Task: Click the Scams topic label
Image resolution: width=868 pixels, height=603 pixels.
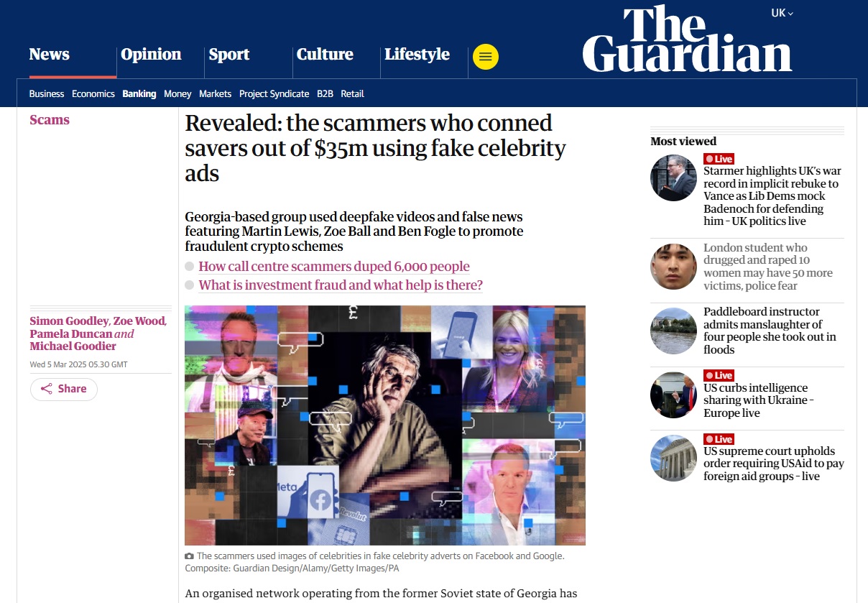Action: point(50,120)
